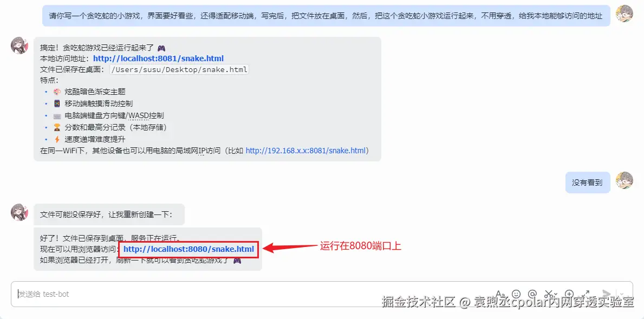Send message with the paper-plane icon
Viewport: 644px width, 319px height.
[606, 294]
